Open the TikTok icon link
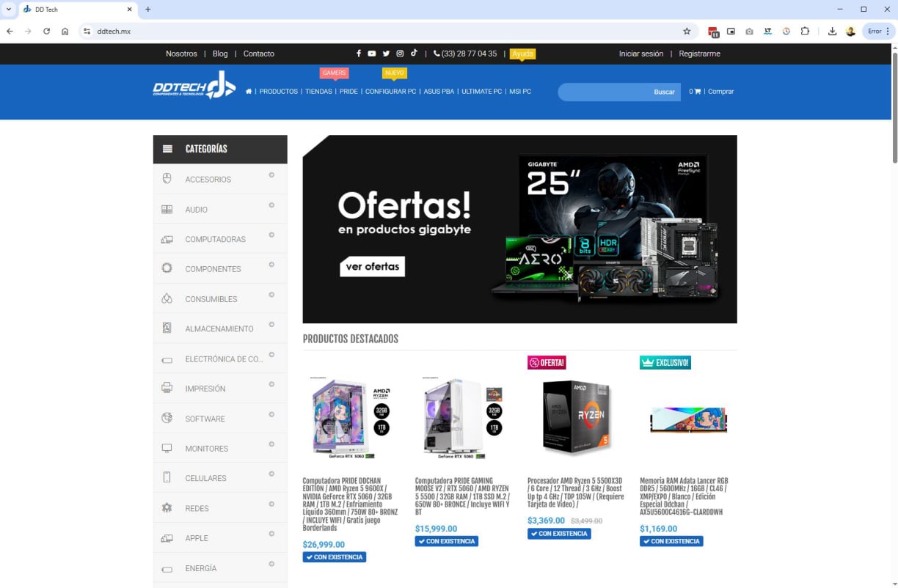This screenshot has width=898, height=588. click(414, 54)
